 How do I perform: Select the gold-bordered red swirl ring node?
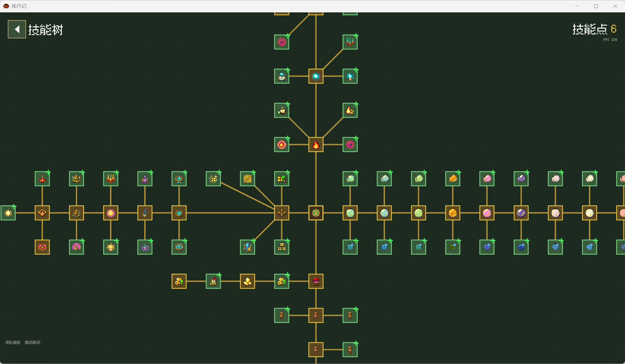point(42,247)
